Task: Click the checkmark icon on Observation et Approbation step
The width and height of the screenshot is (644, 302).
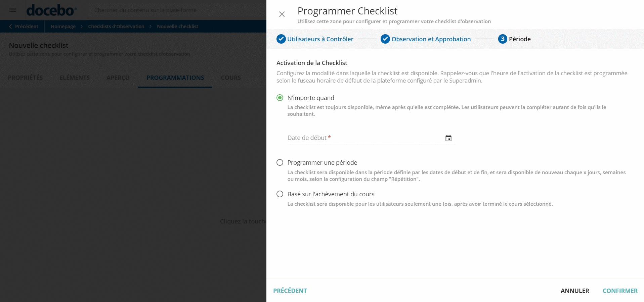Action: coord(385,39)
